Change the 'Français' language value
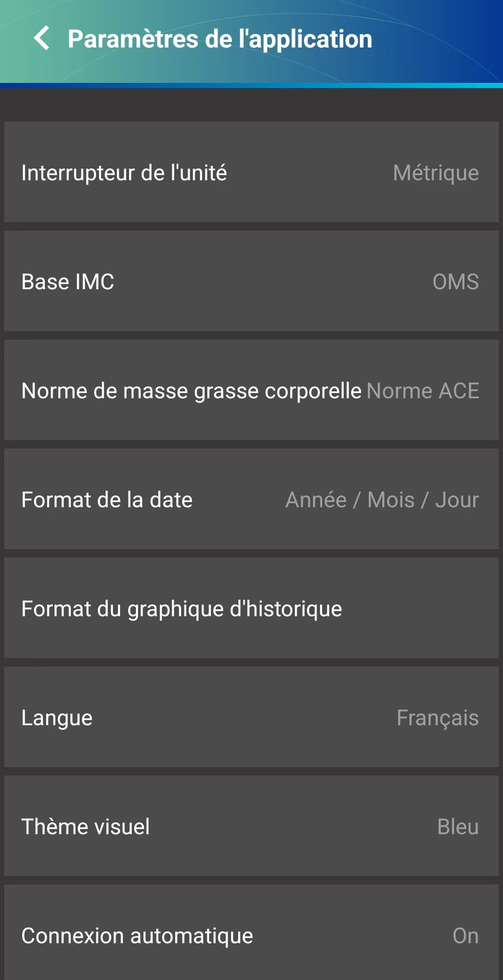The image size is (503, 980). (x=437, y=718)
